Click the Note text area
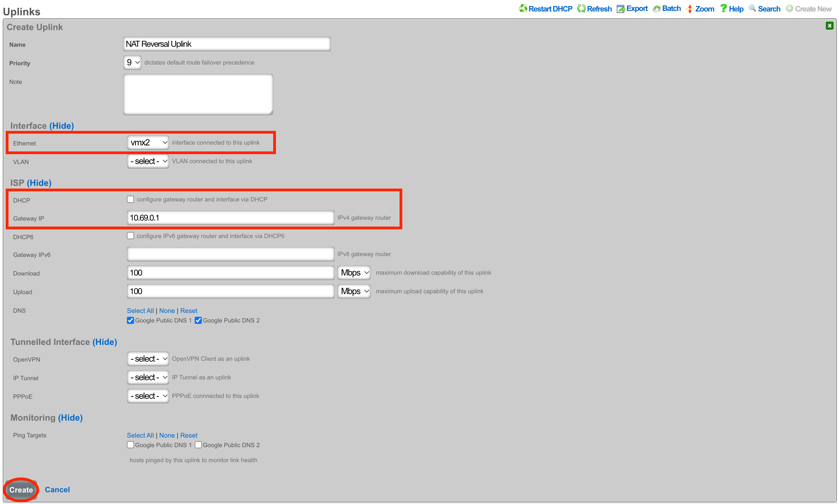The width and height of the screenshot is (839, 504). click(x=198, y=95)
